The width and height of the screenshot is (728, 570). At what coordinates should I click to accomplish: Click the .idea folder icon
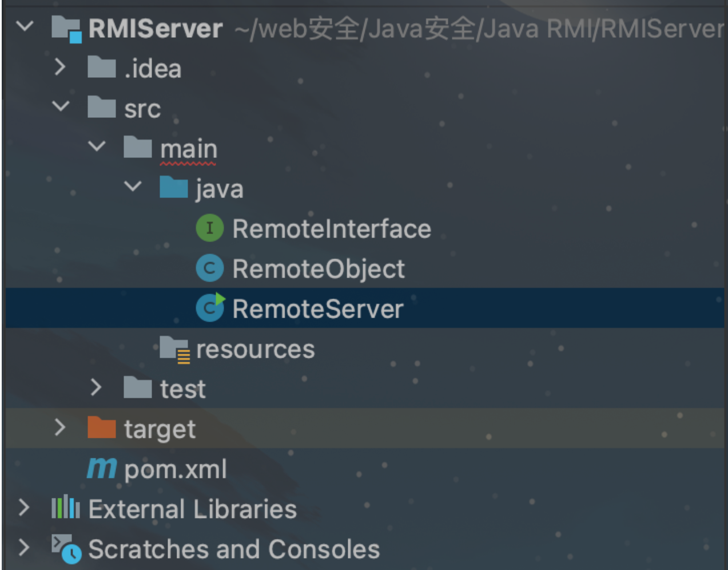click(x=101, y=68)
